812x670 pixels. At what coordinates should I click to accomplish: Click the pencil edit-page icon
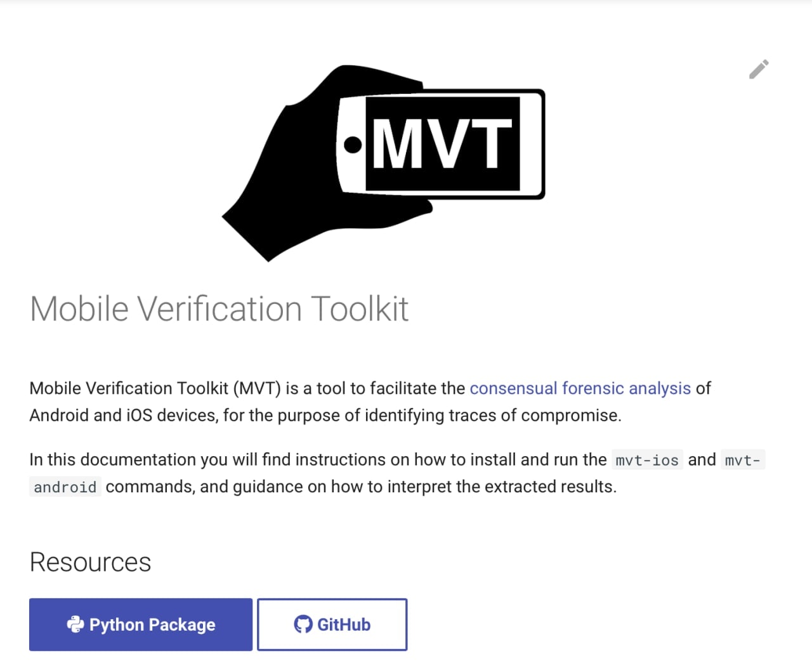759,69
